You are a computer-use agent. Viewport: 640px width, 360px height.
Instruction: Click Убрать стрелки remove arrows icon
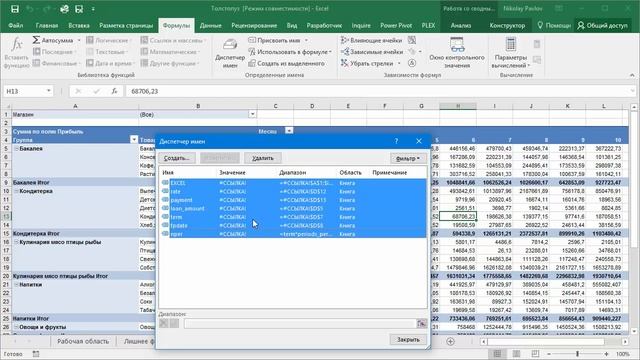click(344, 63)
